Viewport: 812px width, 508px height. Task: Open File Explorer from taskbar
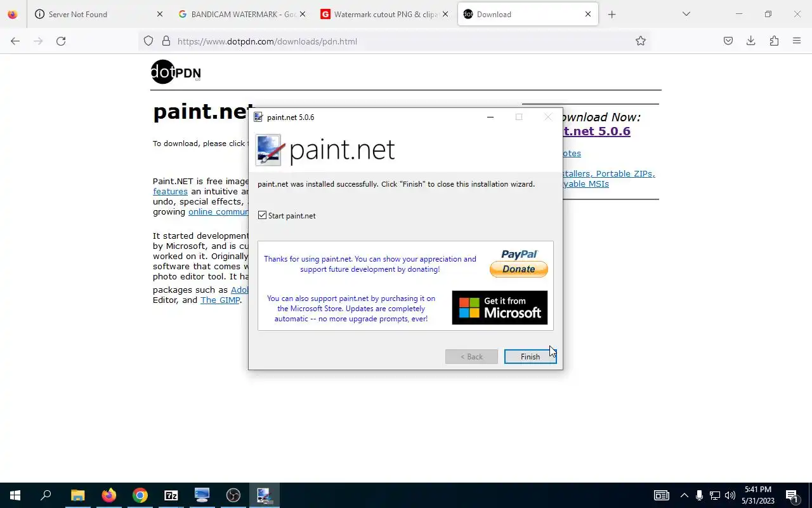77,495
